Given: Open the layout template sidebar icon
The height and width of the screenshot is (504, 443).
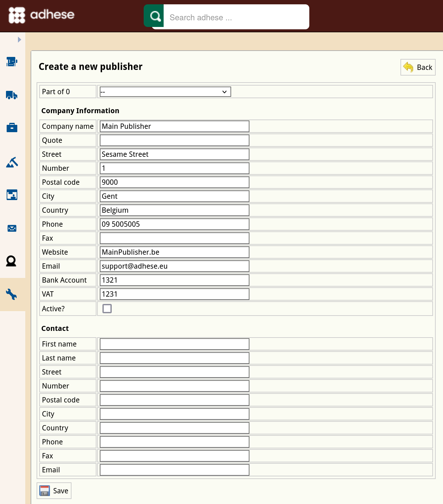Looking at the screenshot, I should [12, 195].
